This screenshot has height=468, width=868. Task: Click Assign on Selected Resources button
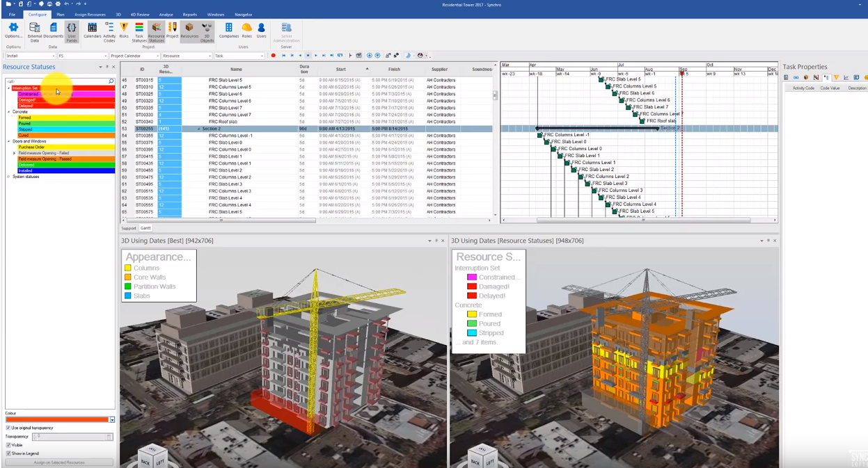59,462
